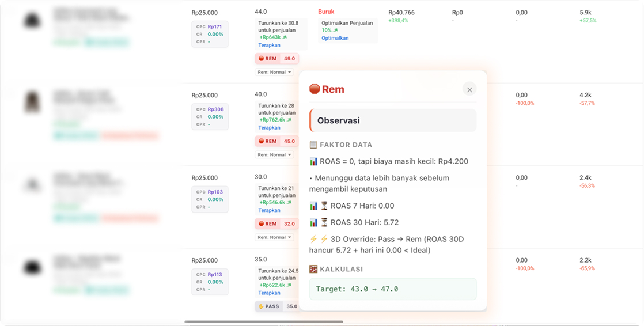Click the bid value 40.0
Viewport: 644px width, 326px height.
[261, 94]
